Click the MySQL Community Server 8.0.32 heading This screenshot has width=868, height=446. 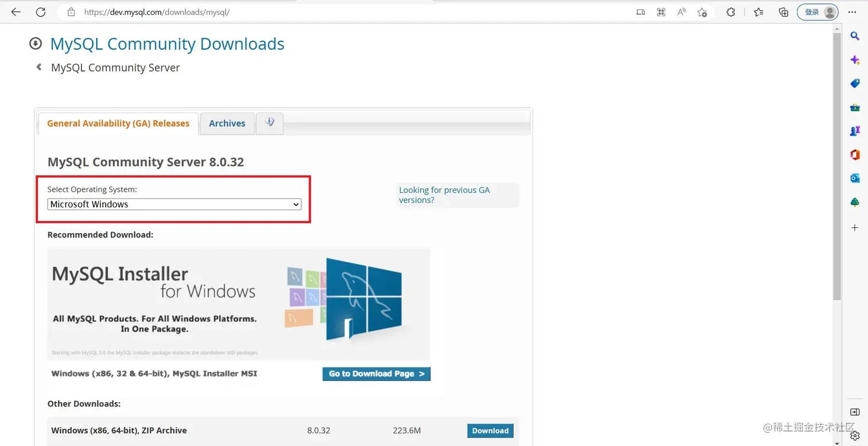pyautogui.click(x=146, y=162)
